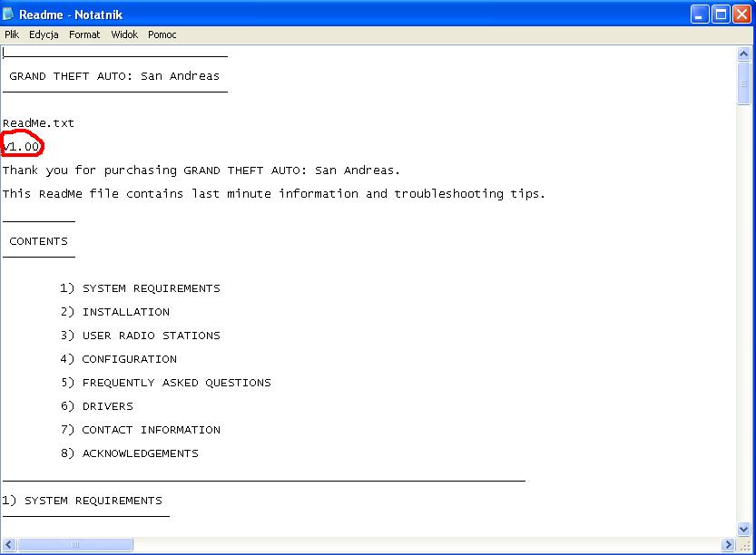The image size is (756, 555).
Task: Click the '6) DRIVERS' line
Action: [x=97, y=406]
